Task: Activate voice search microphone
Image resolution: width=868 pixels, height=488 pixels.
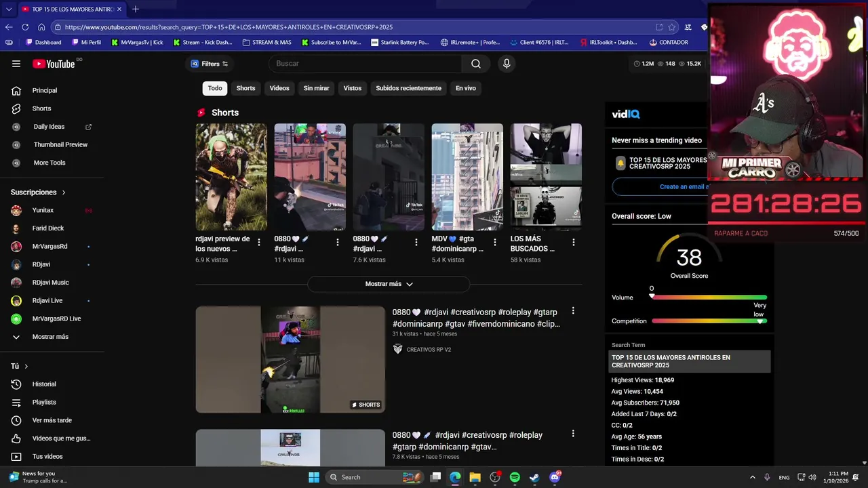Action: pos(506,64)
